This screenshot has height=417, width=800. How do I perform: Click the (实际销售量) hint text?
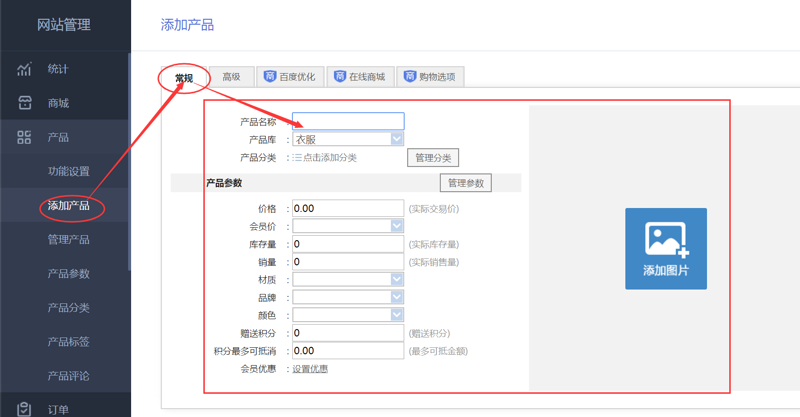click(434, 262)
